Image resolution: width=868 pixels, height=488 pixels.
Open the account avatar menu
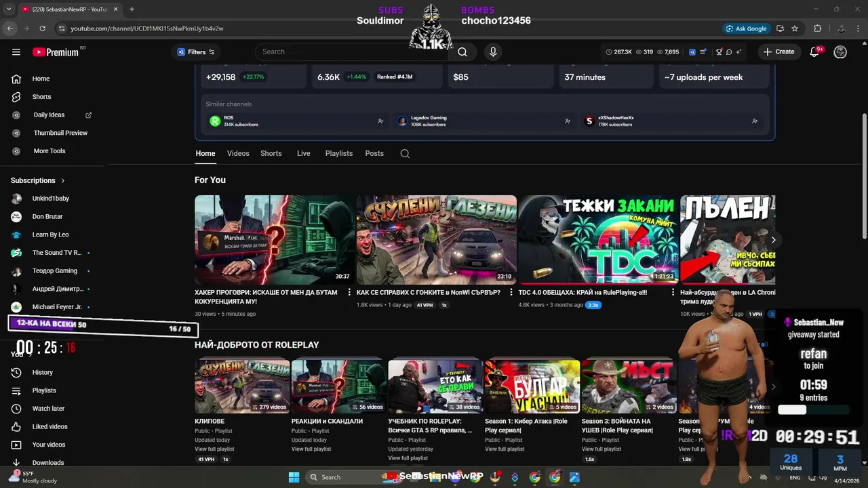(840, 52)
